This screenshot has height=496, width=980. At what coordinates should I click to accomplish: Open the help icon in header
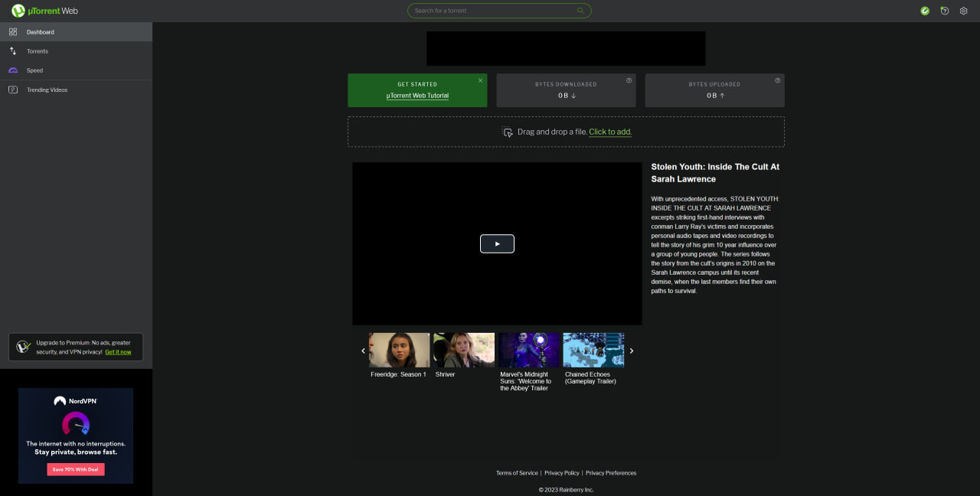click(x=945, y=11)
